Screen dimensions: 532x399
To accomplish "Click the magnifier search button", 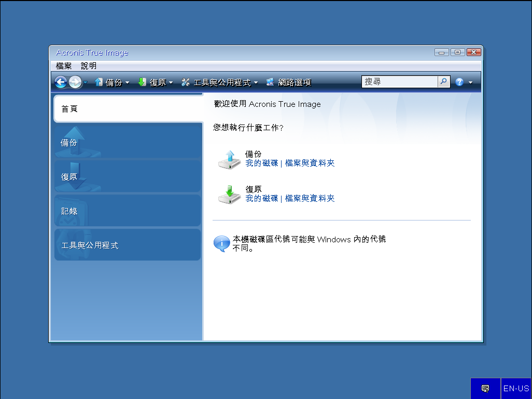I will pos(444,82).
